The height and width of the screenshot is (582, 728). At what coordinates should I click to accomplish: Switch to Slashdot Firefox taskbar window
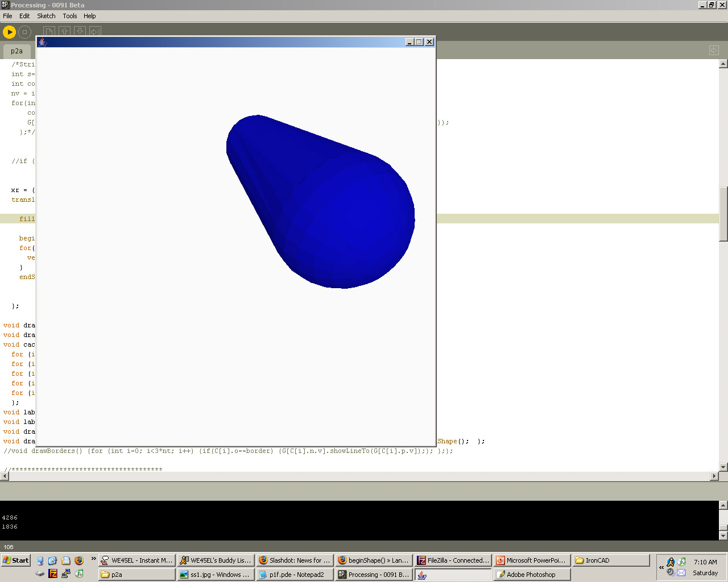pyautogui.click(x=295, y=560)
